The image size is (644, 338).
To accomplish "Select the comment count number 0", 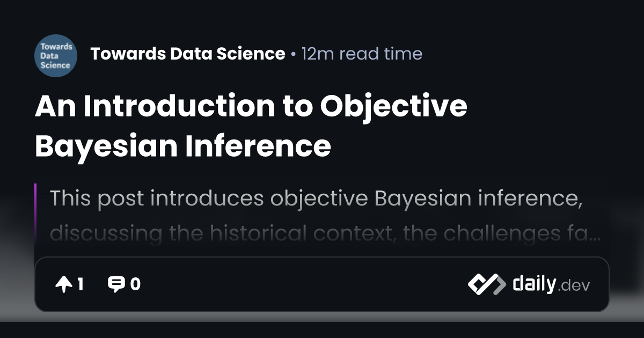I will [x=135, y=284].
